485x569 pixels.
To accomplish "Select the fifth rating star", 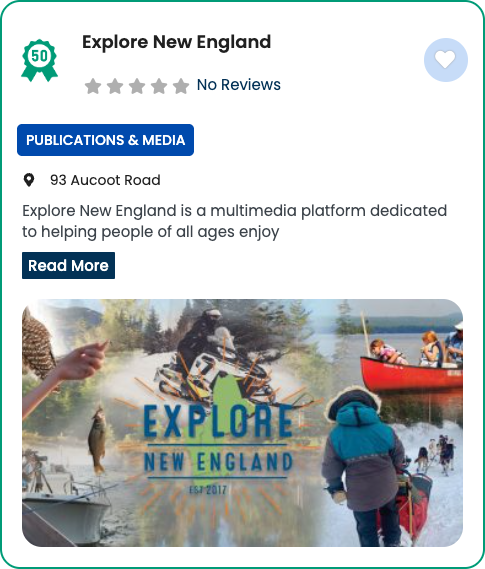I will [x=181, y=86].
